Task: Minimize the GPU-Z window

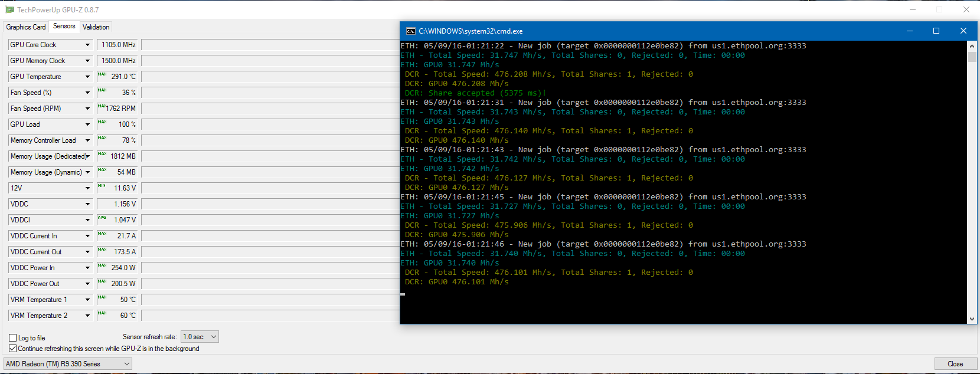Action: (912, 9)
